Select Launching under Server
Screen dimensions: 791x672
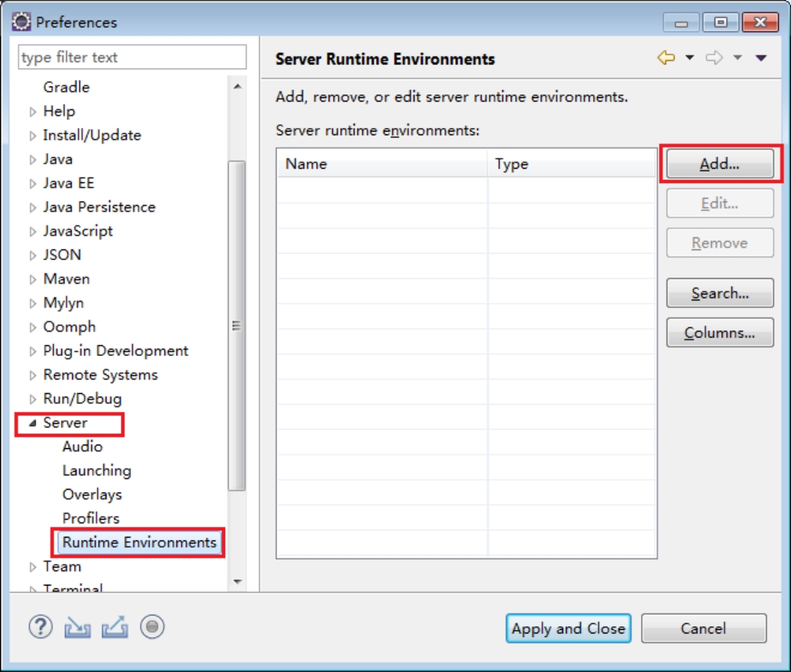tap(97, 470)
